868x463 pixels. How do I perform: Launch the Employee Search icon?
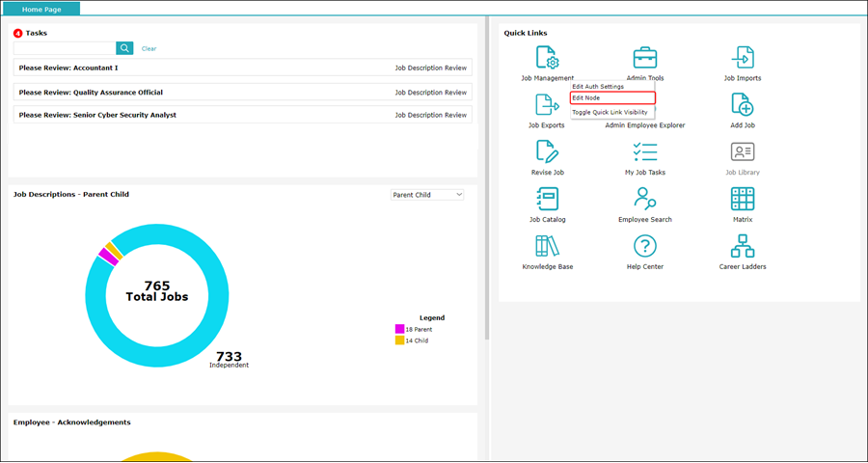tap(644, 199)
